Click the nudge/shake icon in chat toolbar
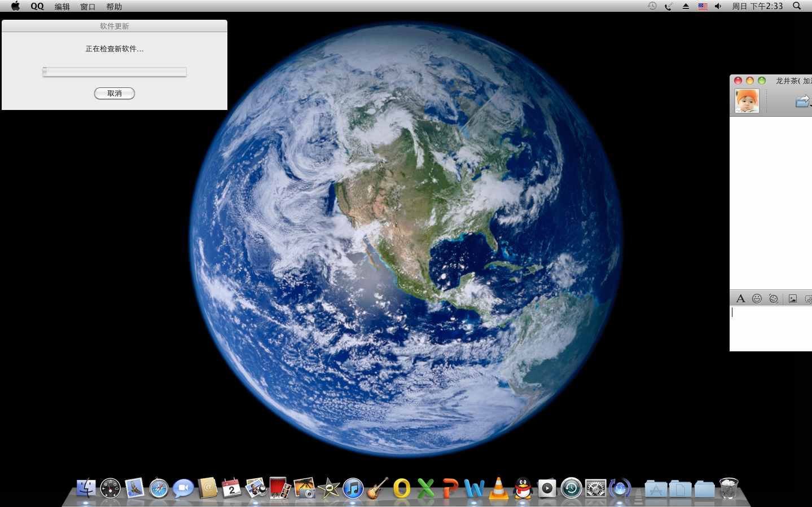This screenshot has width=812, height=507. point(774,299)
